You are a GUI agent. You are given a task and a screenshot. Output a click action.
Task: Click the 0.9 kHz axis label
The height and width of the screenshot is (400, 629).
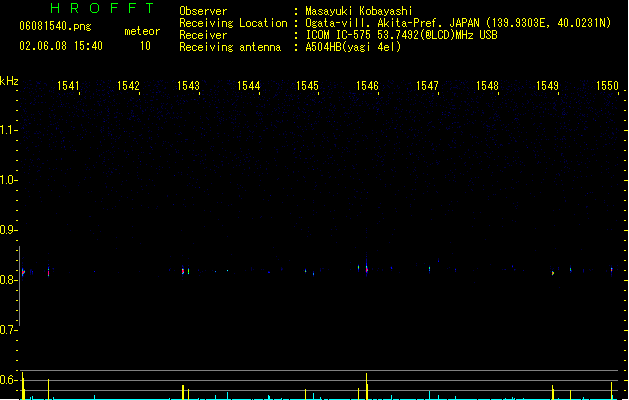pos(7,230)
